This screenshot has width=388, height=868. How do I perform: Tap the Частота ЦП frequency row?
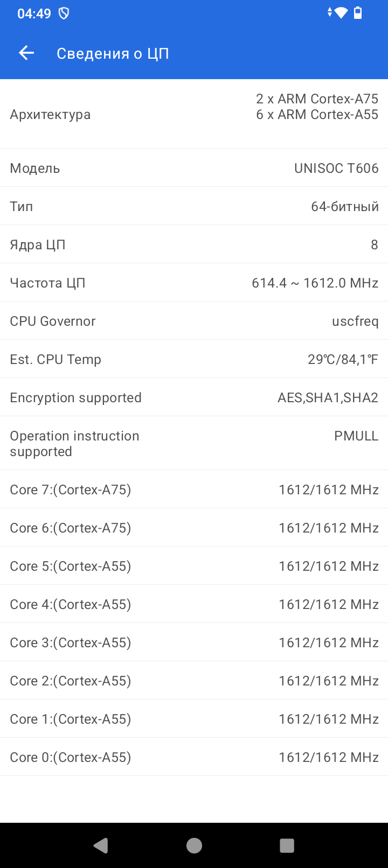point(194,283)
